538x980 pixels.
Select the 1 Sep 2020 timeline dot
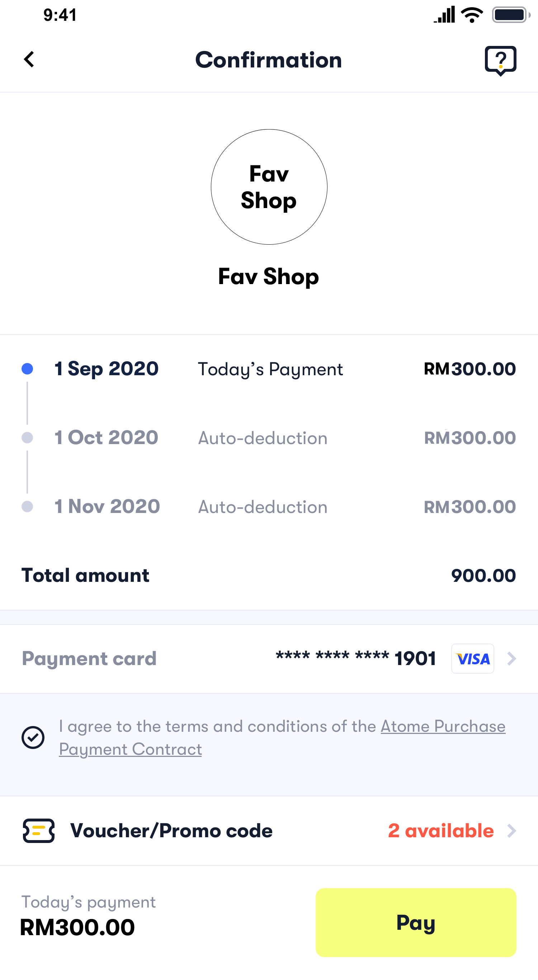[27, 369]
